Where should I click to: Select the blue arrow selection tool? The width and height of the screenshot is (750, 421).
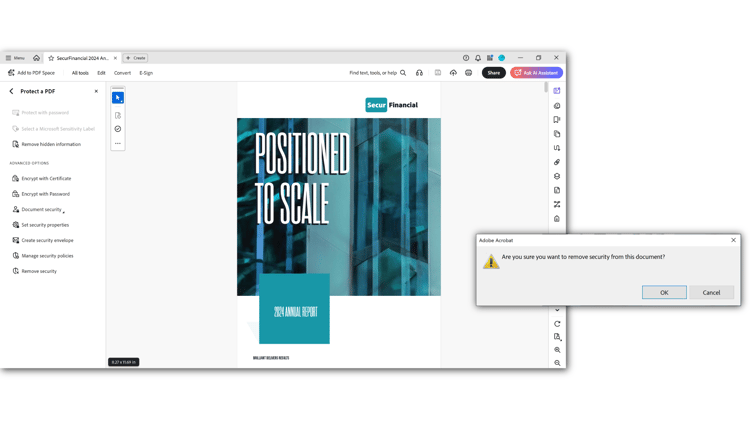coord(118,98)
